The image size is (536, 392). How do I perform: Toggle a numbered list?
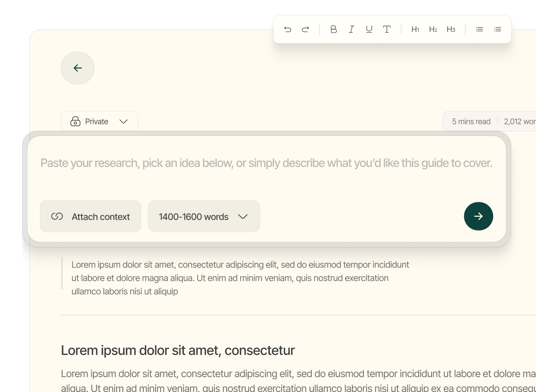497,29
